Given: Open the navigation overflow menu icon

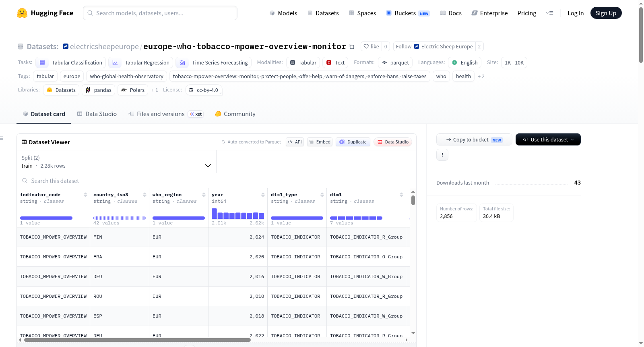Looking at the screenshot, I should coord(549,13).
